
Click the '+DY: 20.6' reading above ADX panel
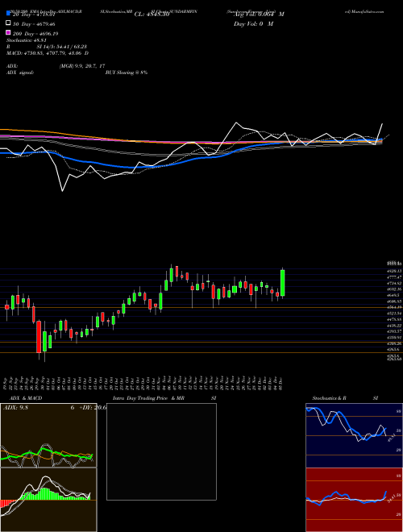click(93, 408)
